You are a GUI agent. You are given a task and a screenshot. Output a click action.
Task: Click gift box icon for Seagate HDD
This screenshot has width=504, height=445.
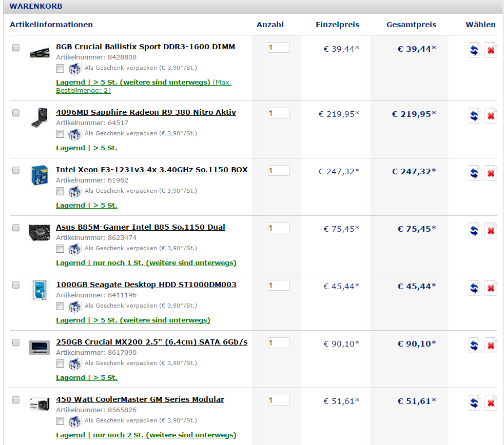pyautogui.click(x=74, y=307)
